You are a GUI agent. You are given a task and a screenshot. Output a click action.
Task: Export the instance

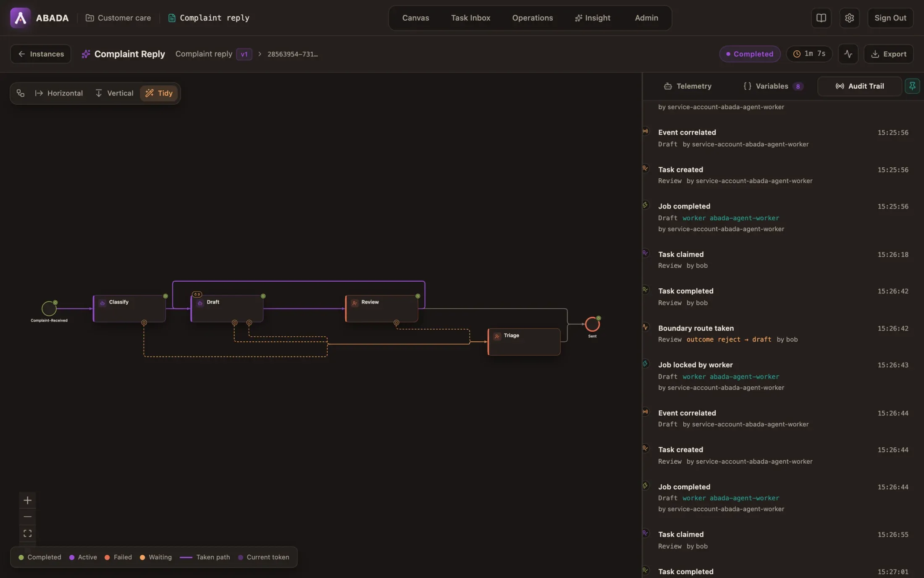tap(888, 54)
